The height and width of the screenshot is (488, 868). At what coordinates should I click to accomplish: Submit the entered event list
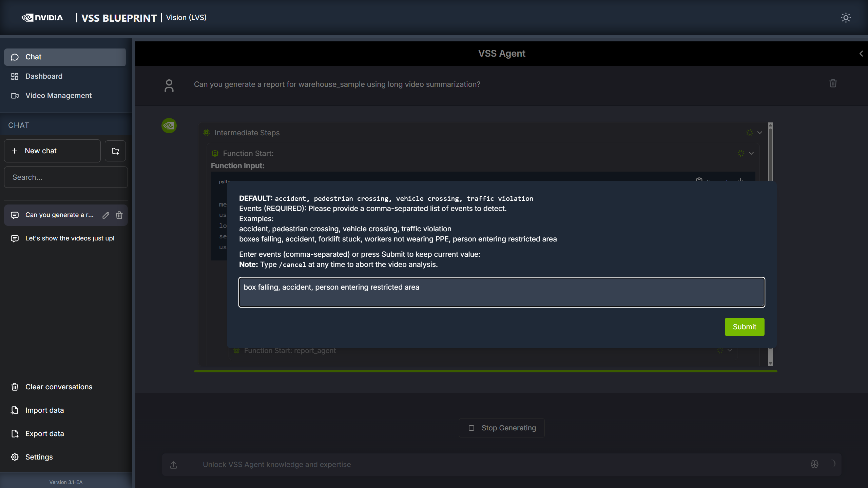coord(744,327)
